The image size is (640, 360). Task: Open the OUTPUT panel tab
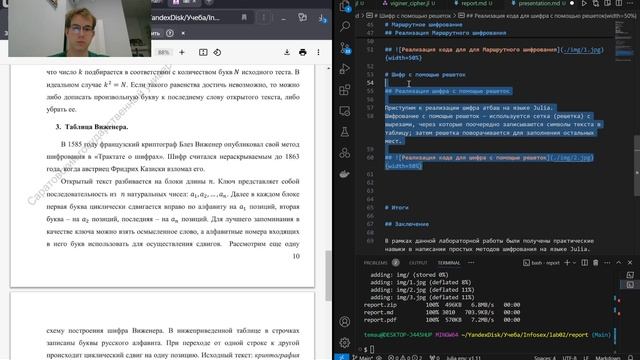point(418,262)
